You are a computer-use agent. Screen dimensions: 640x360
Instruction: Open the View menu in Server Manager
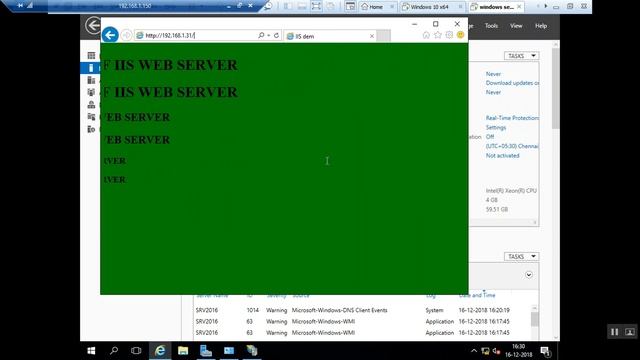[516, 26]
